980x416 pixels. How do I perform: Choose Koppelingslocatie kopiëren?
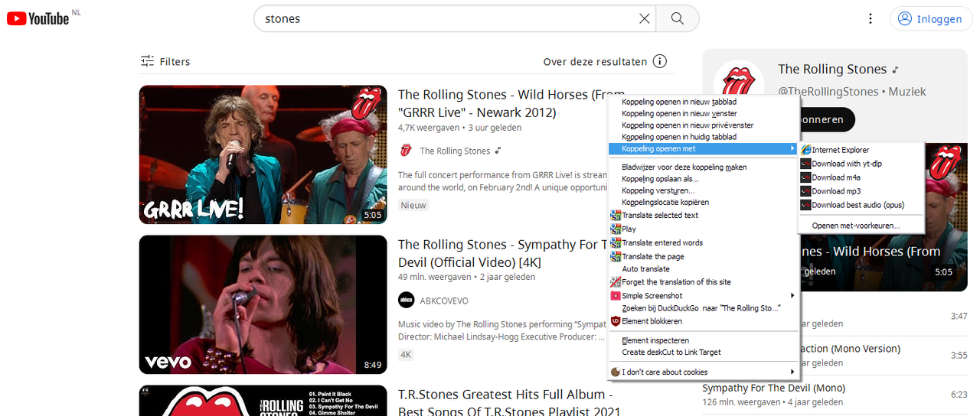(703, 202)
